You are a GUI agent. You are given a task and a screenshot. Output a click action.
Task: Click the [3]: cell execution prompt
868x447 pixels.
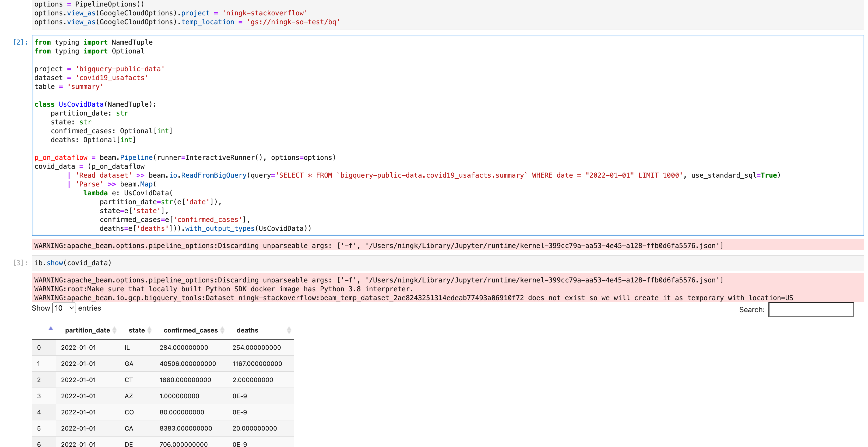(x=20, y=263)
